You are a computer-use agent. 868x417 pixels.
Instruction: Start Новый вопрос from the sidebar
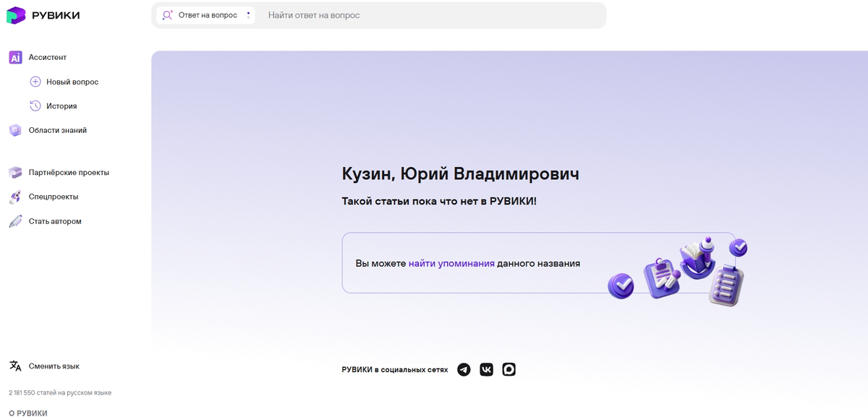click(x=72, y=82)
